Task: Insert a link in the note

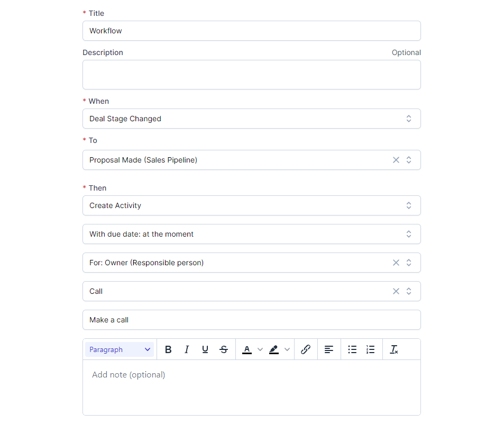Action: [305, 349]
